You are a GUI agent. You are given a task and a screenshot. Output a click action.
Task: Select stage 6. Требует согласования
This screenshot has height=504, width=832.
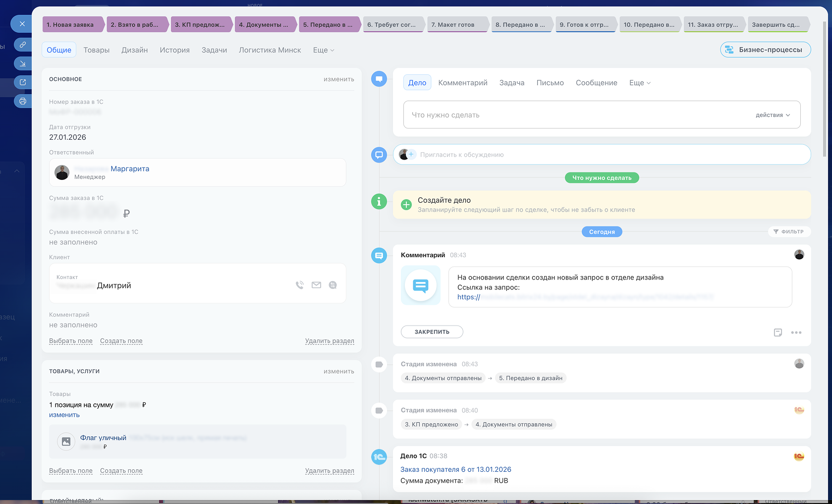(393, 24)
